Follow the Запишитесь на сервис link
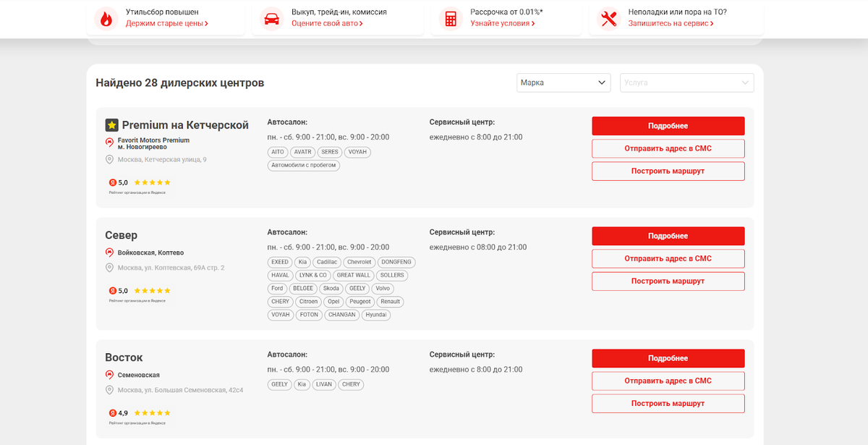The width and height of the screenshot is (868, 445). (x=671, y=23)
